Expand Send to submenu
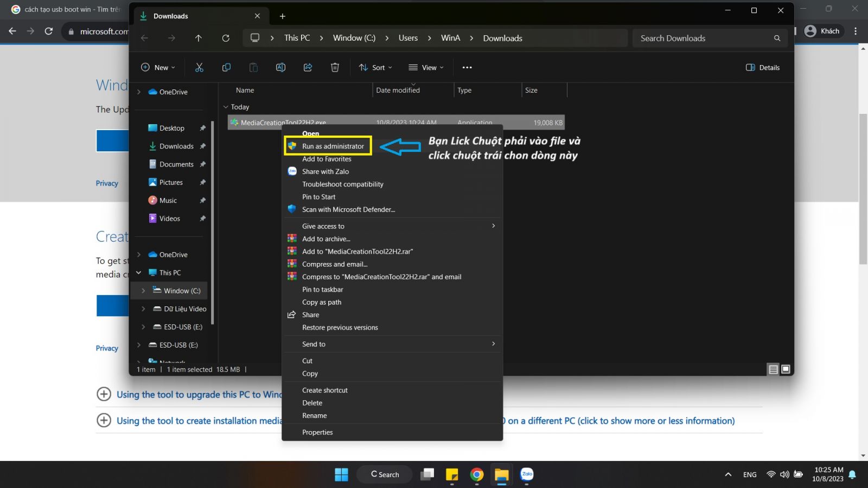The height and width of the screenshot is (488, 868). 493,344
